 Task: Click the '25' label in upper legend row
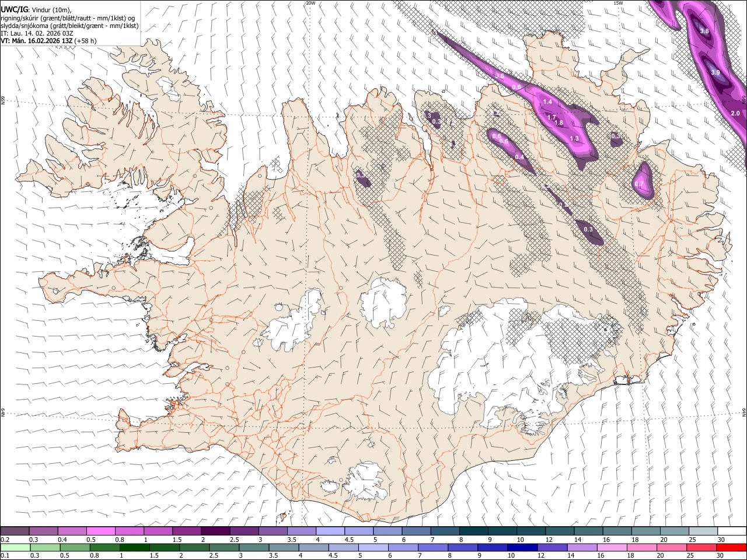(692, 540)
